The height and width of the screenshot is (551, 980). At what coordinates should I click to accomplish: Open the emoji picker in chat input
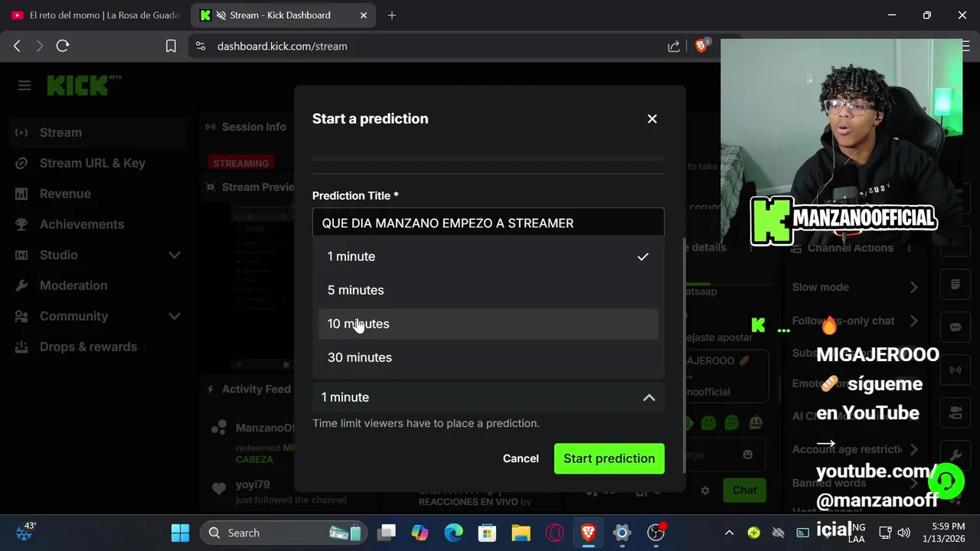pyautogui.click(x=748, y=455)
